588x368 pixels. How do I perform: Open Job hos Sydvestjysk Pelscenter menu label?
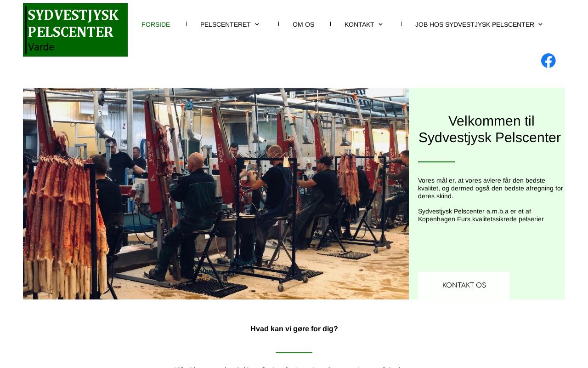tap(475, 24)
